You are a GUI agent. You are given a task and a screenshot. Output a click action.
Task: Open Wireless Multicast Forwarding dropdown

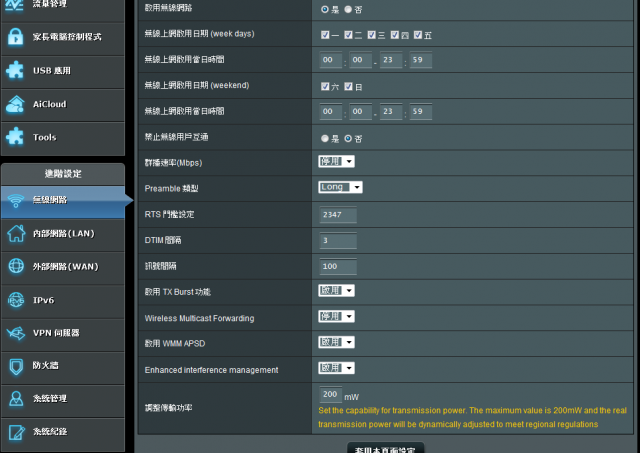(x=336, y=316)
